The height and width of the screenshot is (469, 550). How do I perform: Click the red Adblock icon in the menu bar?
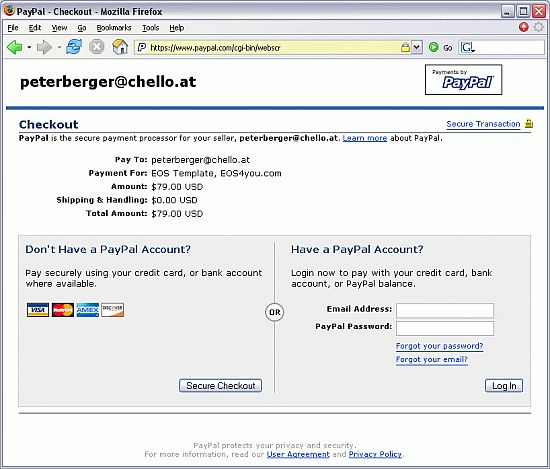coord(523,27)
